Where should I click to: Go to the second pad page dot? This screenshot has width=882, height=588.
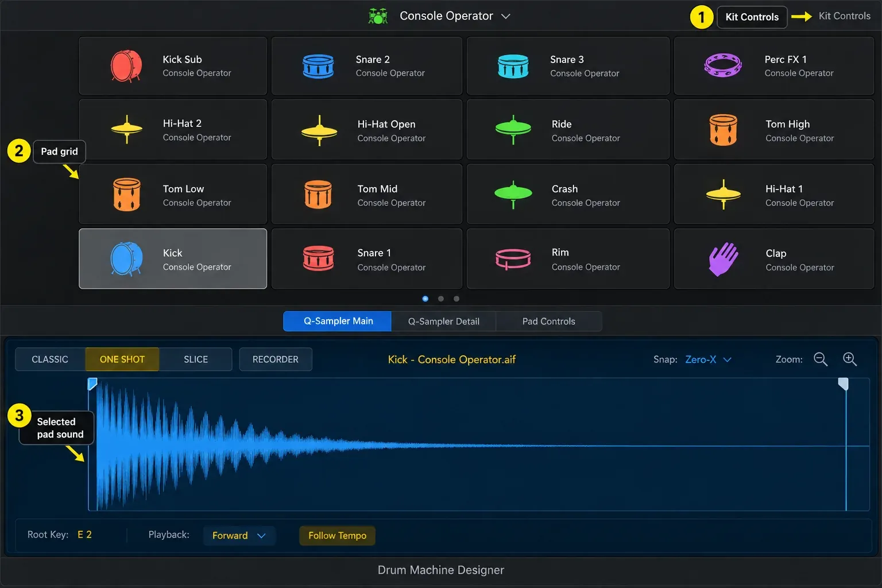(441, 299)
